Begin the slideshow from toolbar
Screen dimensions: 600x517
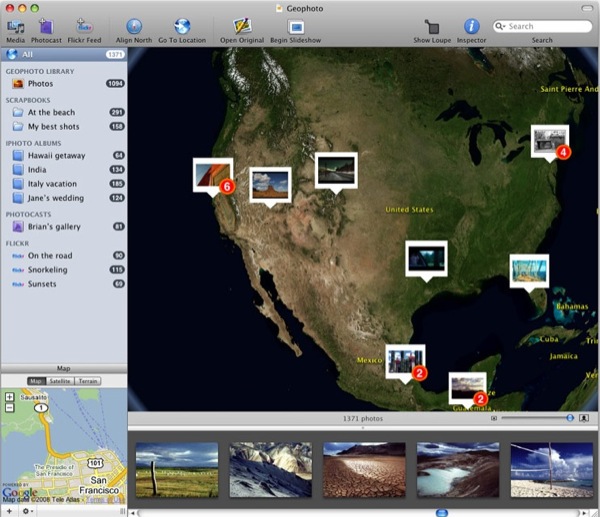coord(294,26)
